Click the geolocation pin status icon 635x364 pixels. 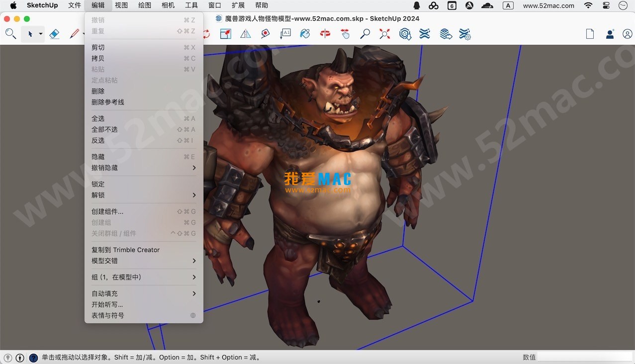tap(8, 358)
